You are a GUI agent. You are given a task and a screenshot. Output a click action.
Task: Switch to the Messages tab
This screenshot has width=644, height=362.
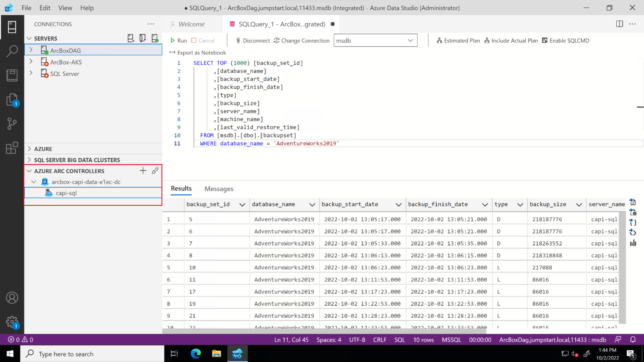pos(219,189)
